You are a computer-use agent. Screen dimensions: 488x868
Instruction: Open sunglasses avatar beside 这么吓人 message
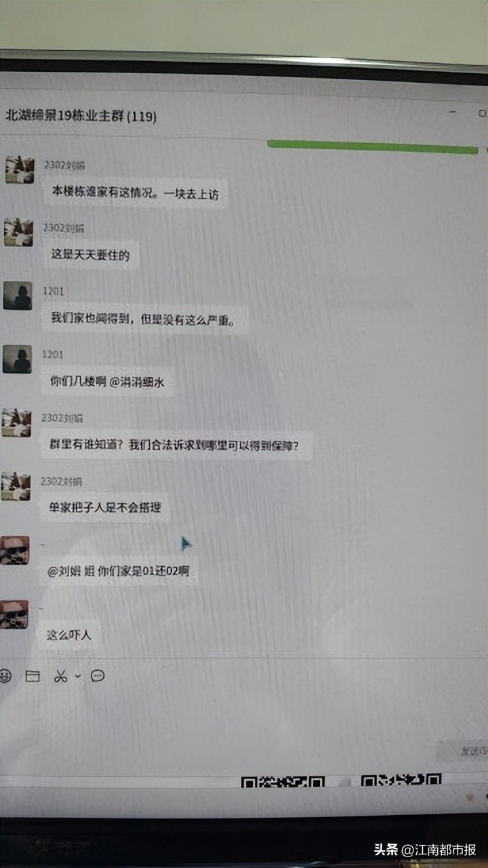coord(14,614)
